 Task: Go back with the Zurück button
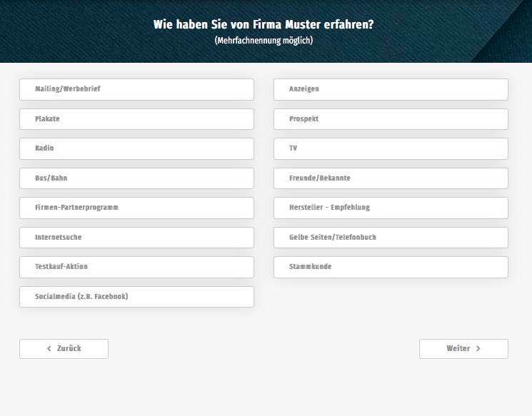(x=64, y=349)
